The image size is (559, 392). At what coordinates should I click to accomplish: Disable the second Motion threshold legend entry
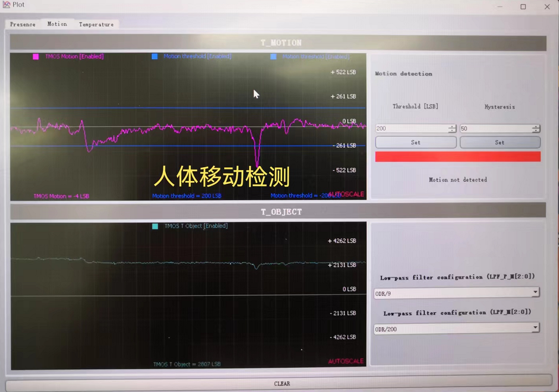click(272, 56)
